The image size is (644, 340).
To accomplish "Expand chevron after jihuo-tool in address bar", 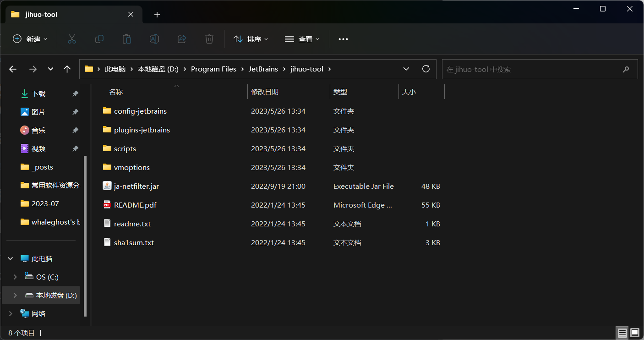I will [329, 69].
